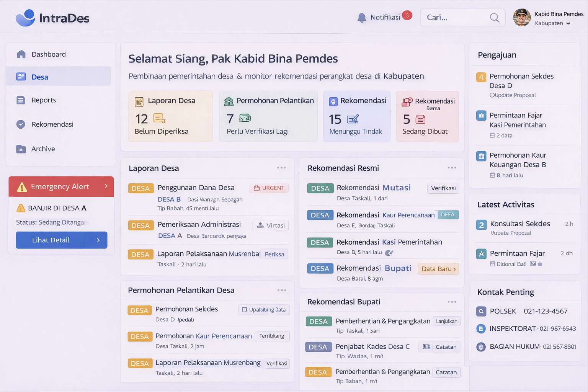Click the Permohonan Sekdes Desa D icon
588x392 pixels.
(x=481, y=77)
